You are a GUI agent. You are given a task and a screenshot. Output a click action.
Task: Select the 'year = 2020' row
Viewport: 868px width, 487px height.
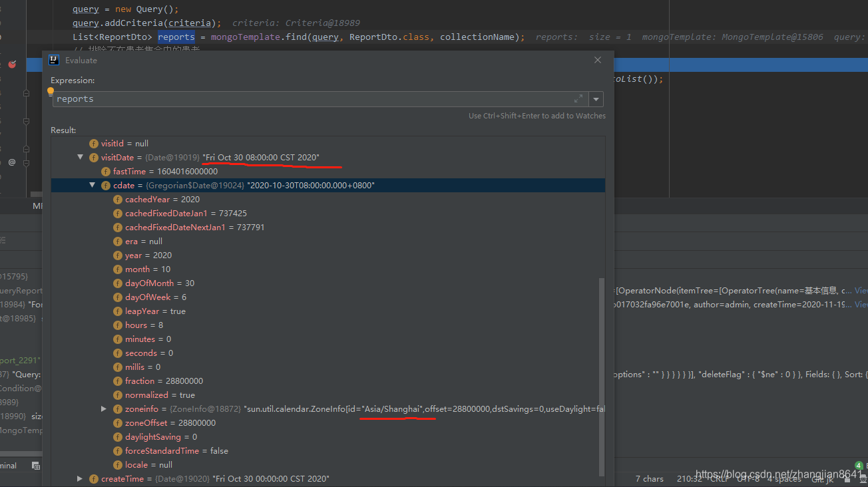[x=328, y=255]
